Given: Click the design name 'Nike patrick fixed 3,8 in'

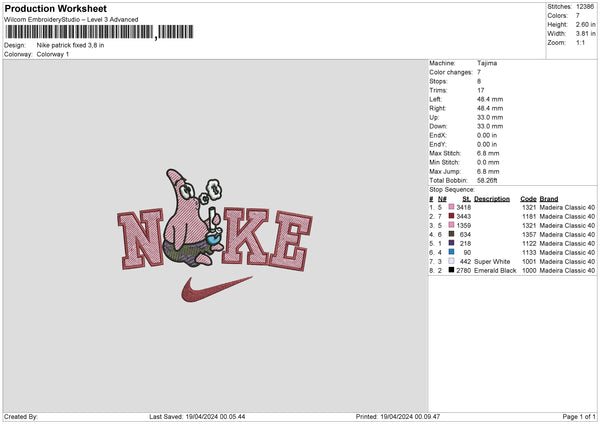Looking at the screenshot, I should click(70, 45).
